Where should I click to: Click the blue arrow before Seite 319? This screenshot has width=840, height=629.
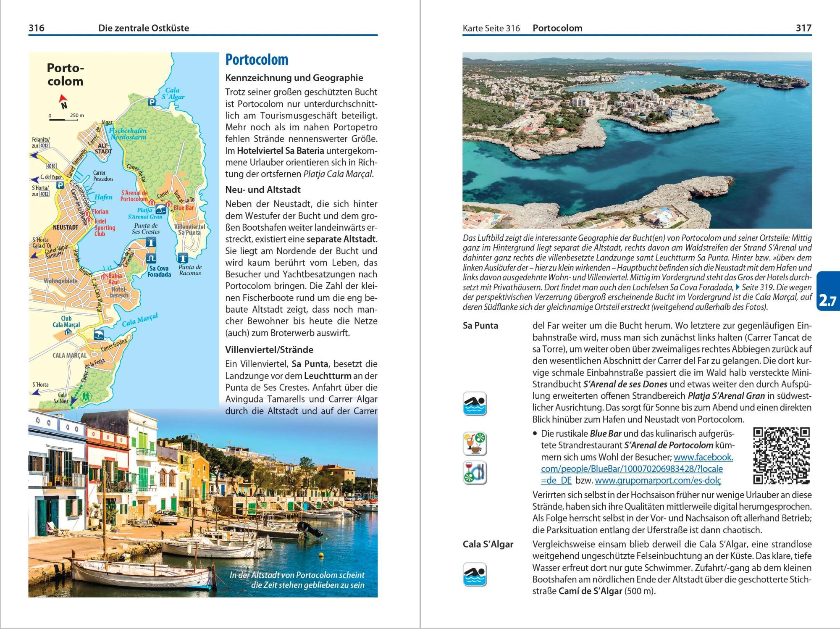pyautogui.click(x=738, y=287)
